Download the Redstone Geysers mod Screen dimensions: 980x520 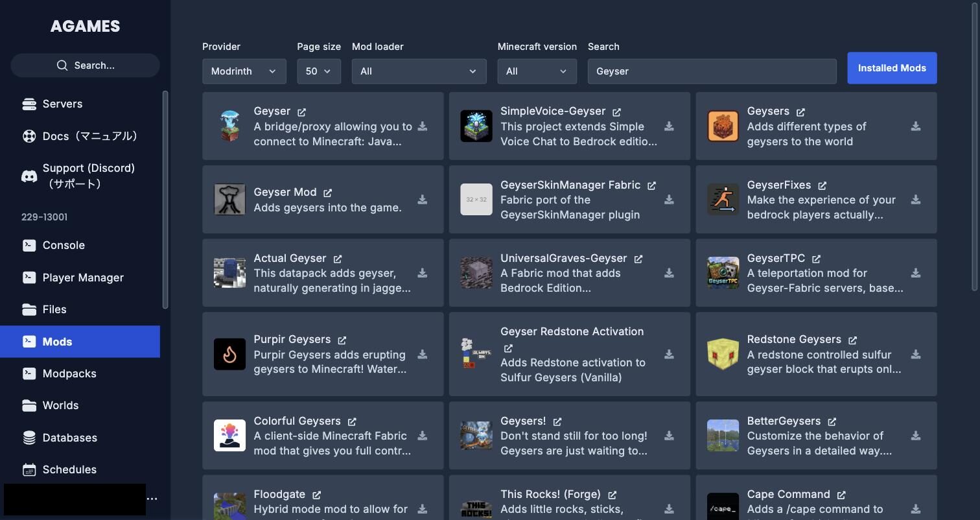[x=916, y=355]
